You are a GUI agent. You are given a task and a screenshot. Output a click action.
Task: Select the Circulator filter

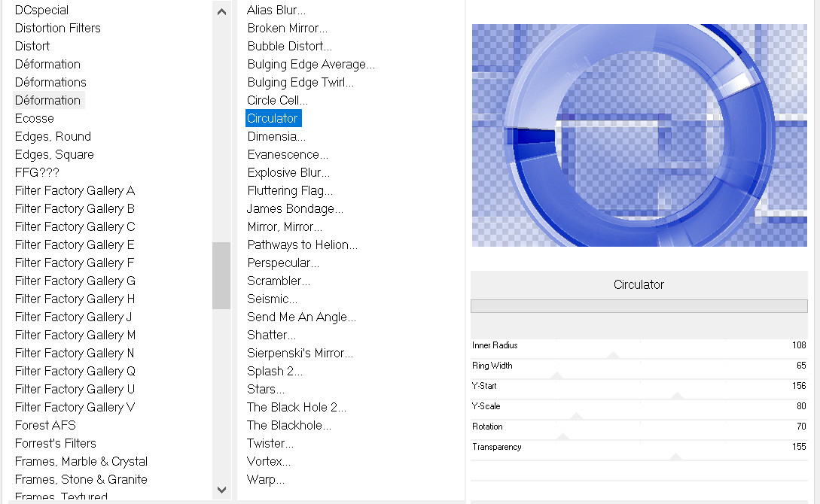click(x=273, y=118)
